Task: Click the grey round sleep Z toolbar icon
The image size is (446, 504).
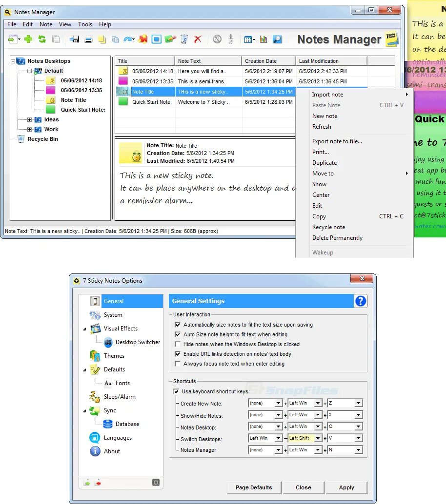Action: tap(217, 39)
